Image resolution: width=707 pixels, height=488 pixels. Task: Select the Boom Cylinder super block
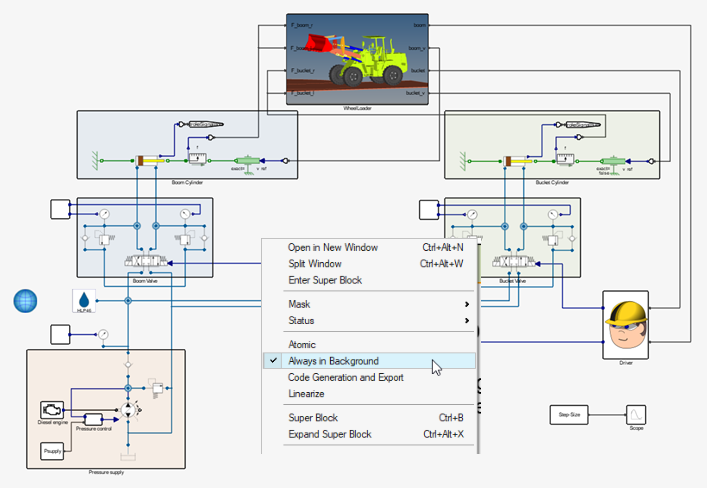(165, 145)
